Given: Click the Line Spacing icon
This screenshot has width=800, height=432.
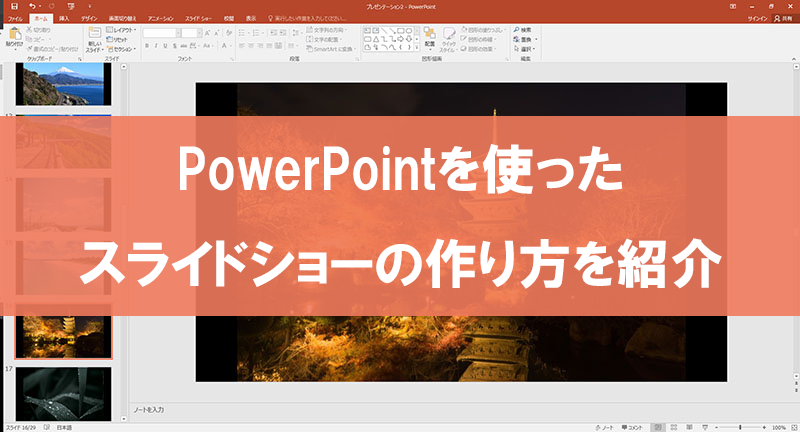Looking at the screenshot, I should tap(296, 33).
